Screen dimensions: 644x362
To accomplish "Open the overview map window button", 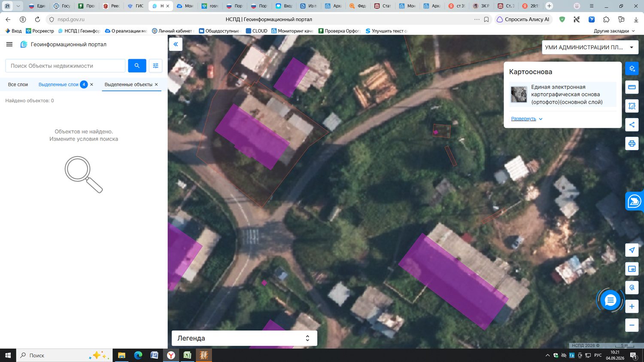I will point(632,269).
